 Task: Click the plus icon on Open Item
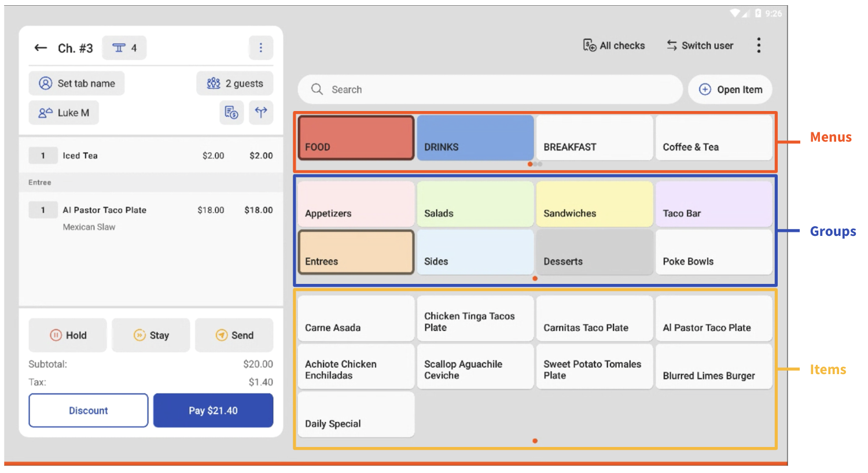(705, 90)
